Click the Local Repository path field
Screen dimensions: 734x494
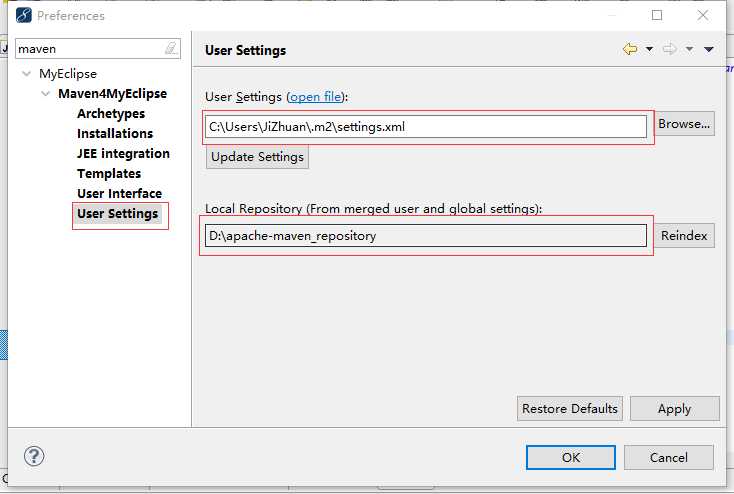point(426,236)
